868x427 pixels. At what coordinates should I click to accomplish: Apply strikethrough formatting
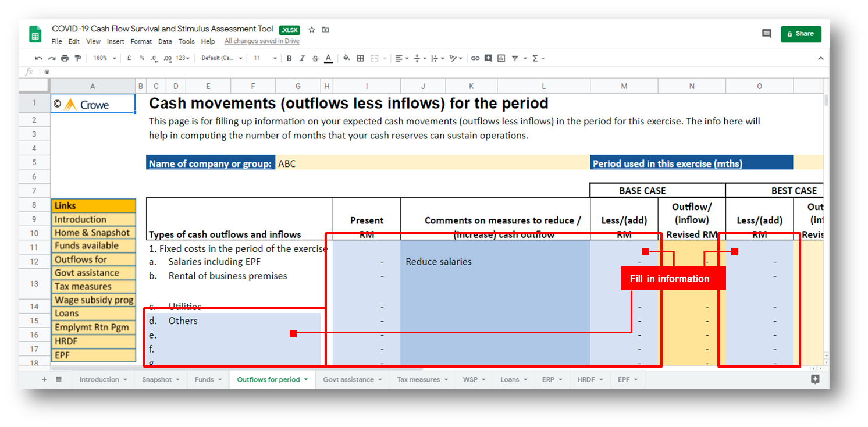(315, 58)
